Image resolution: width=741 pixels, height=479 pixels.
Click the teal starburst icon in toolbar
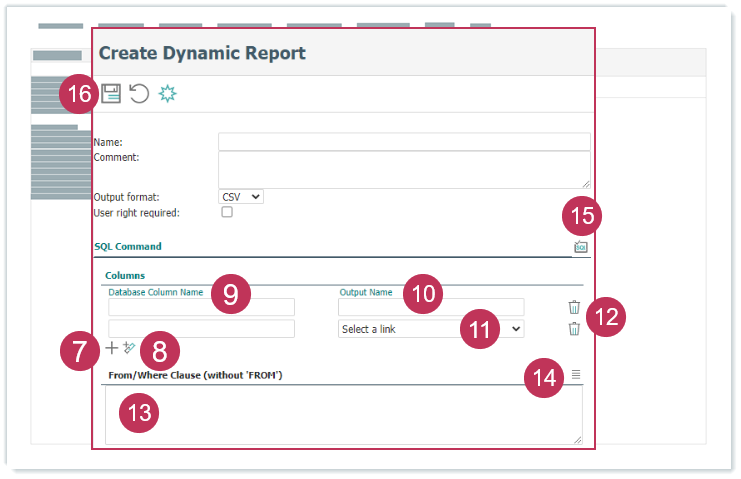coord(168,94)
